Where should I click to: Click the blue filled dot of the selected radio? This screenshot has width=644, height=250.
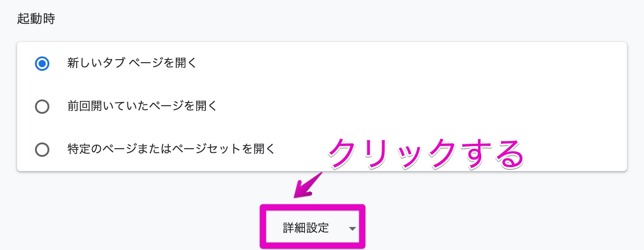(42, 64)
